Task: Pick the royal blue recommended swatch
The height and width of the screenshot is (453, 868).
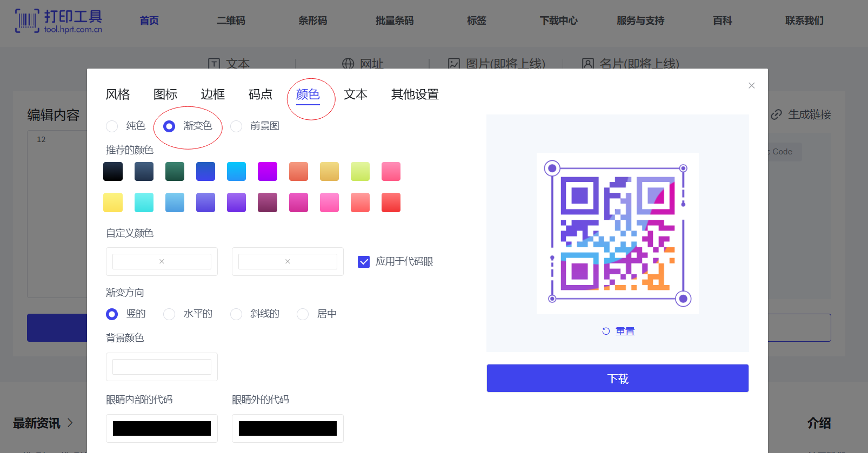Action: point(205,172)
